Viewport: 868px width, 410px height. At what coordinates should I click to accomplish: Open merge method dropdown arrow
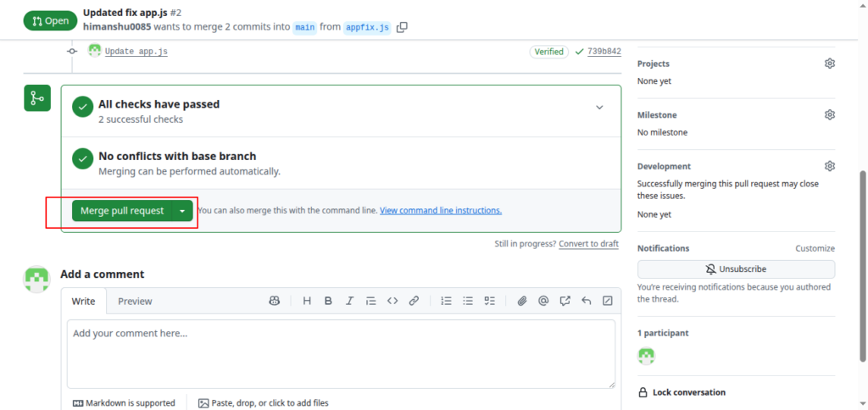coord(182,211)
